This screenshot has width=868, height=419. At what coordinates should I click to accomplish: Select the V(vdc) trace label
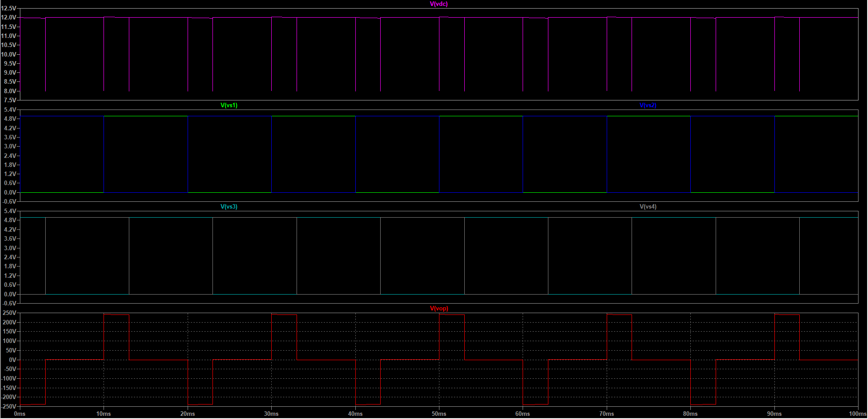[x=439, y=4]
